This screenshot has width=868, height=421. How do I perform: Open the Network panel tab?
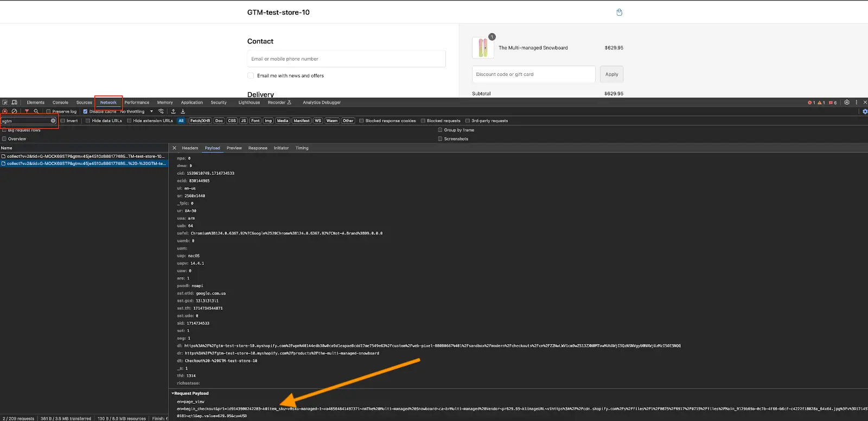pyautogui.click(x=108, y=103)
